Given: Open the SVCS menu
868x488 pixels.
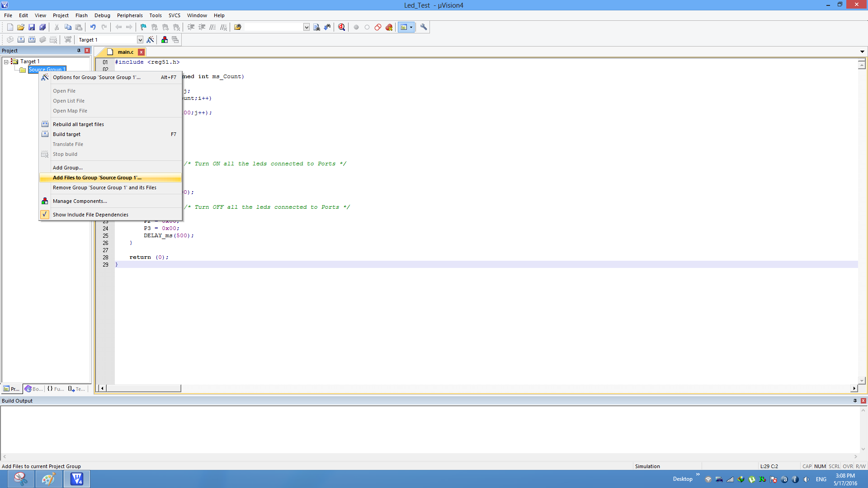Looking at the screenshot, I should point(175,15).
